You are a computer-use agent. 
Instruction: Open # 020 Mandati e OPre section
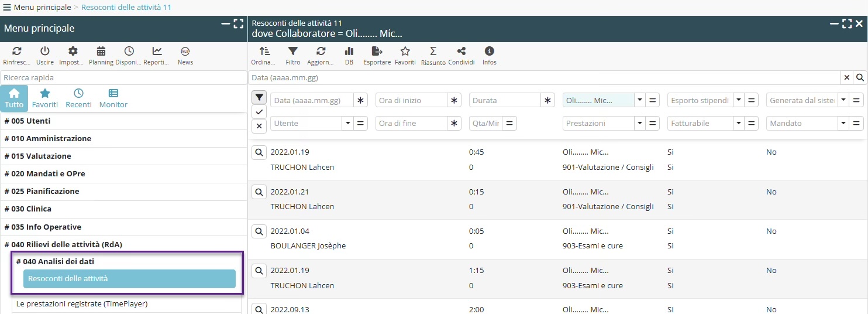tap(123, 174)
